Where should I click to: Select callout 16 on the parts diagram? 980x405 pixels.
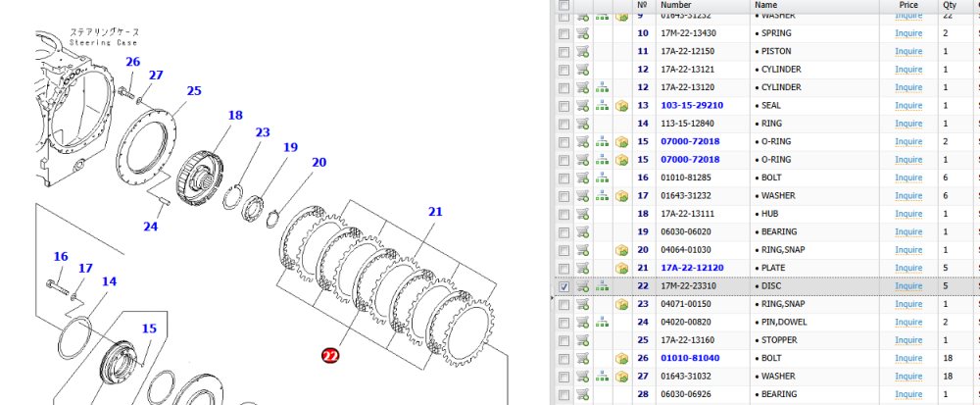61,257
